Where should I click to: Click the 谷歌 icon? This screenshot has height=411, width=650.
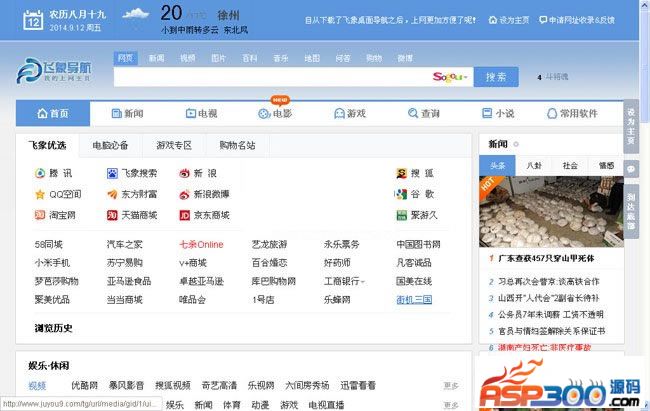tap(401, 194)
